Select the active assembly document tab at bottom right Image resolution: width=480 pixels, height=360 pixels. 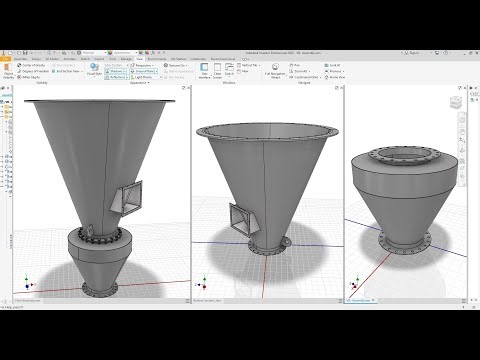[x=361, y=300]
